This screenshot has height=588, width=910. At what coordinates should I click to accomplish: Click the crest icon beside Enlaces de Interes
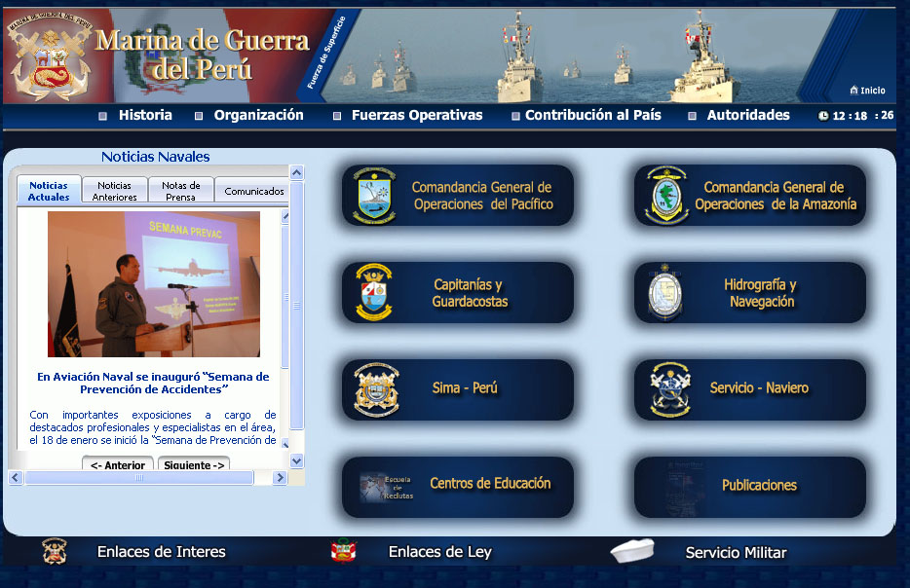click(x=55, y=551)
